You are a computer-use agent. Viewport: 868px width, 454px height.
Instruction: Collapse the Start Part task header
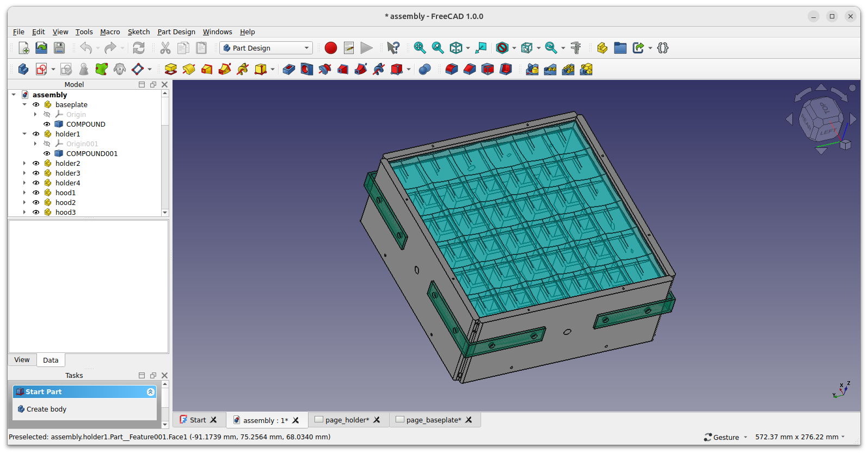pyautogui.click(x=151, y=392)
